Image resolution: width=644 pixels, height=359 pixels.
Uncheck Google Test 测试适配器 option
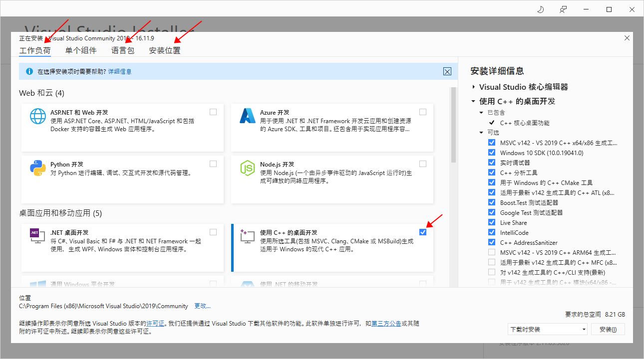point(492,212)
